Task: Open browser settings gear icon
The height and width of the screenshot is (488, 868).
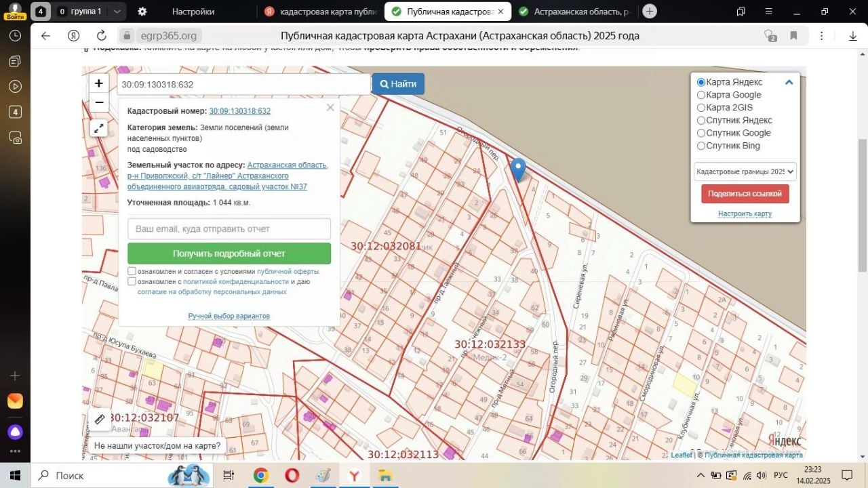Action: pyautogui.click(x=142, y=12)
